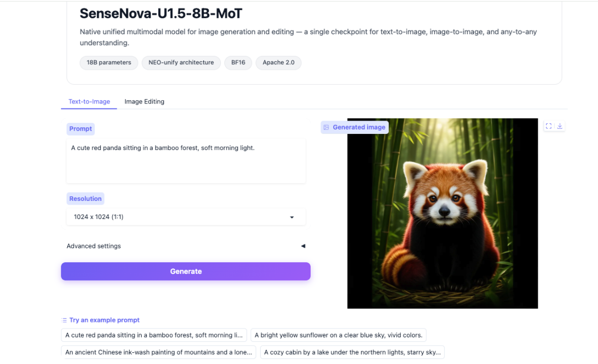Click the Try an example prompt text

[105, 320]
